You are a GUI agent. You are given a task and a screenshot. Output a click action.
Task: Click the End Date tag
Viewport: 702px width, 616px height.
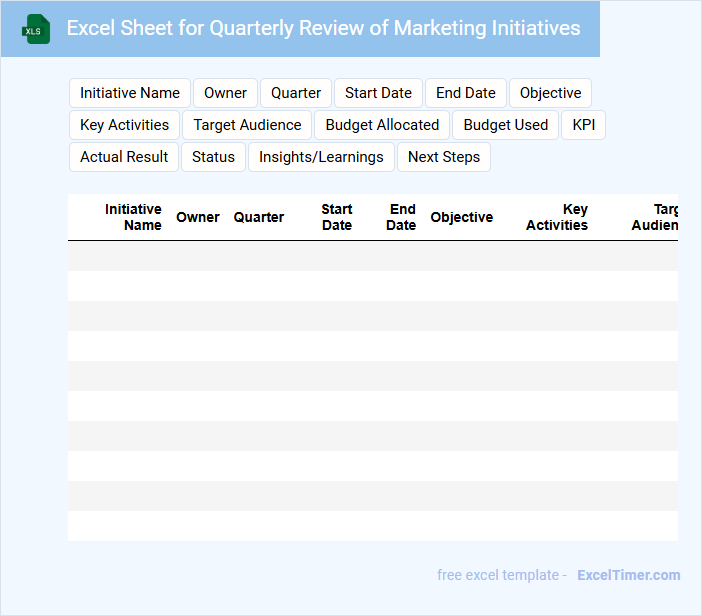click(466, 93)
